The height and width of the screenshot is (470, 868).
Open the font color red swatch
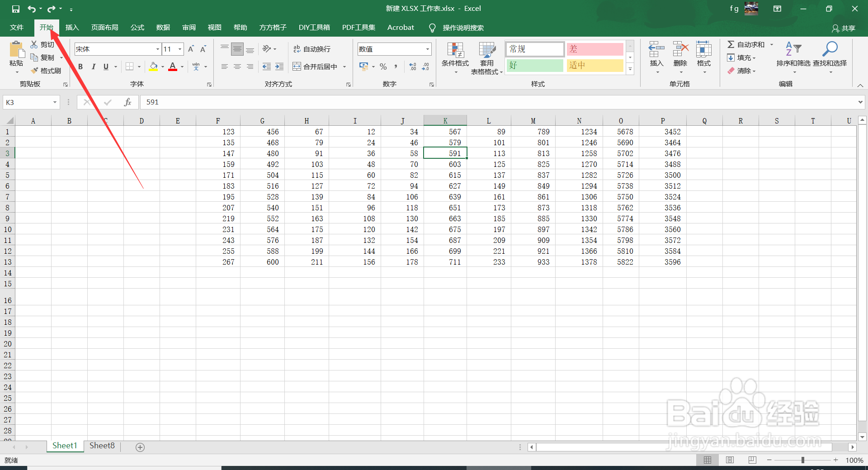pos(172,66)
